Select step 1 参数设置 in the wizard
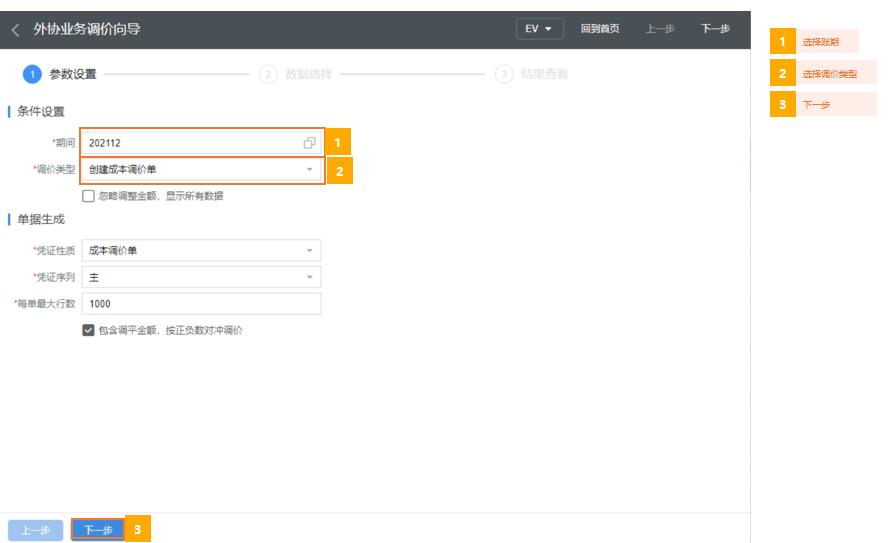The width and height of the screenshot is (894, 543). pos(60,74)
